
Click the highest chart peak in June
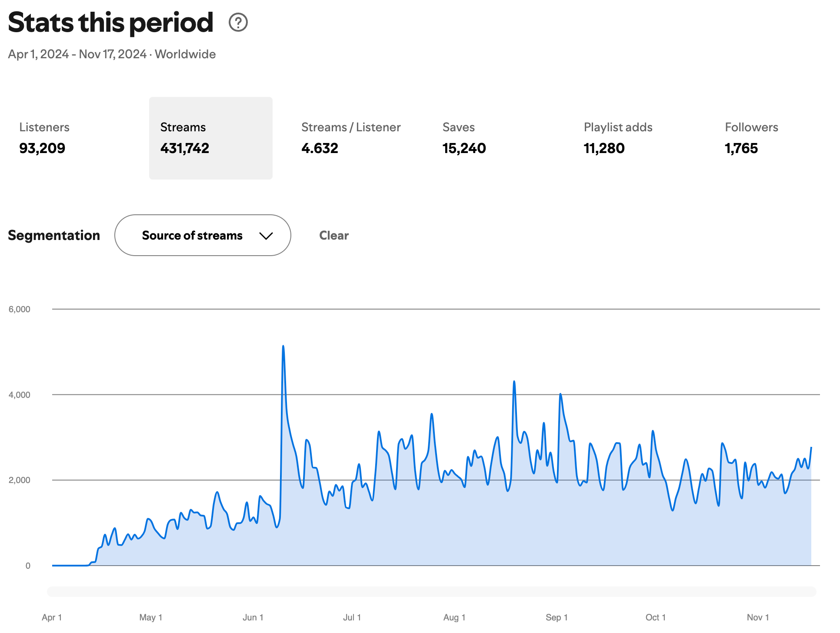click(283, 347)
